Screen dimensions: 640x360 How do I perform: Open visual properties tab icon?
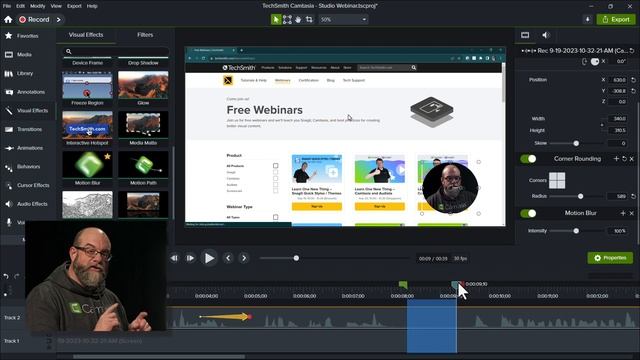point(525,35)
